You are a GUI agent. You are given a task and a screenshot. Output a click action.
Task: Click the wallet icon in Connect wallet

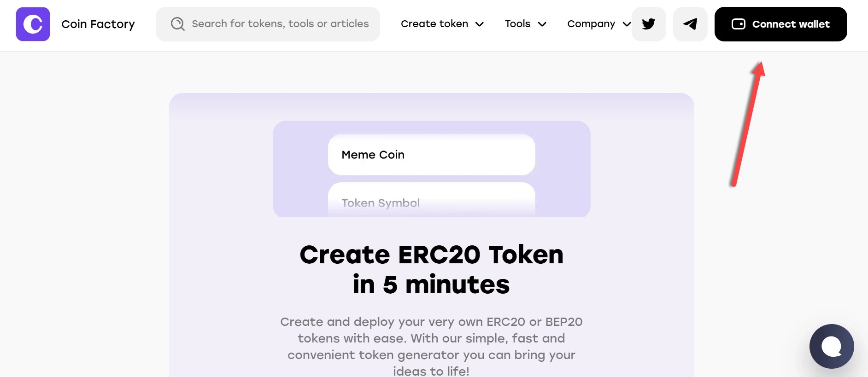click(738, 24)
